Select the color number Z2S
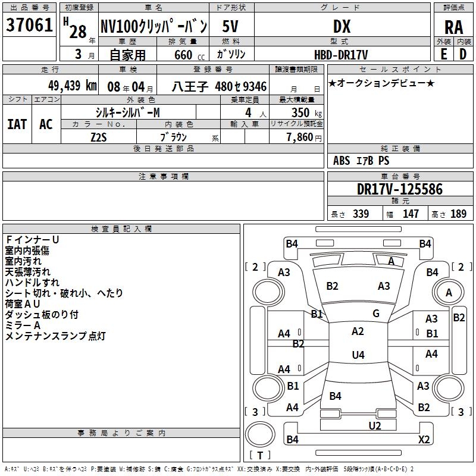Screen dimensions: 476x476 pos(99,137)
